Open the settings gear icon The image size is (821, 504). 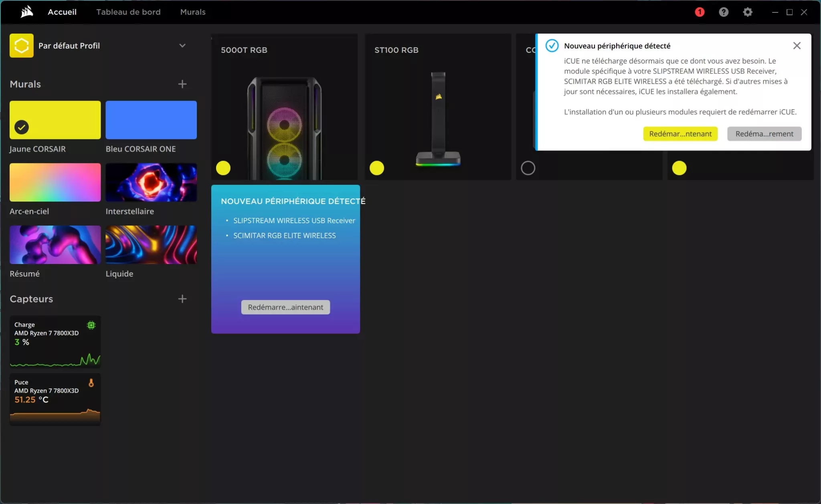coord(748,12)
